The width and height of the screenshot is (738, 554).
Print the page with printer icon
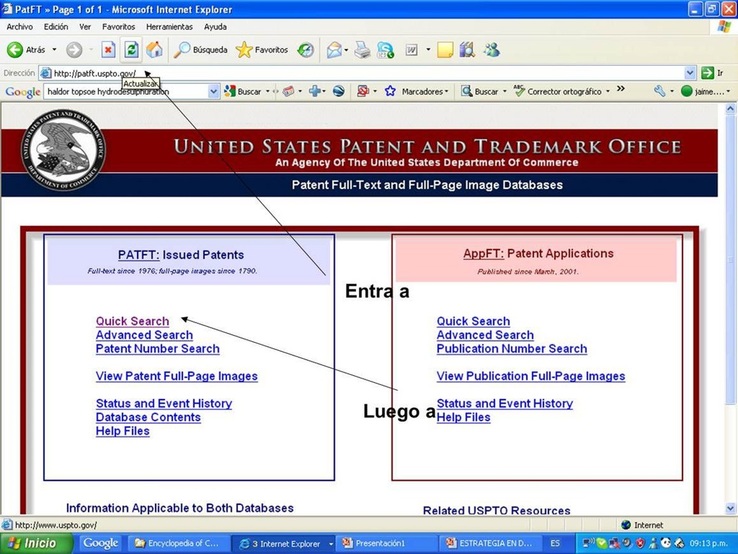pos(362,49)
